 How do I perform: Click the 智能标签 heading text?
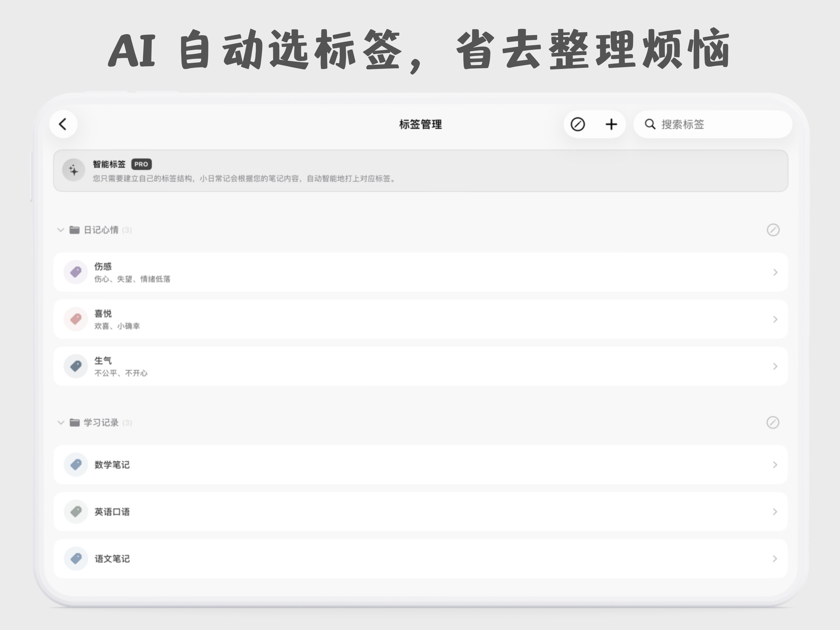(x=109, y=164)
